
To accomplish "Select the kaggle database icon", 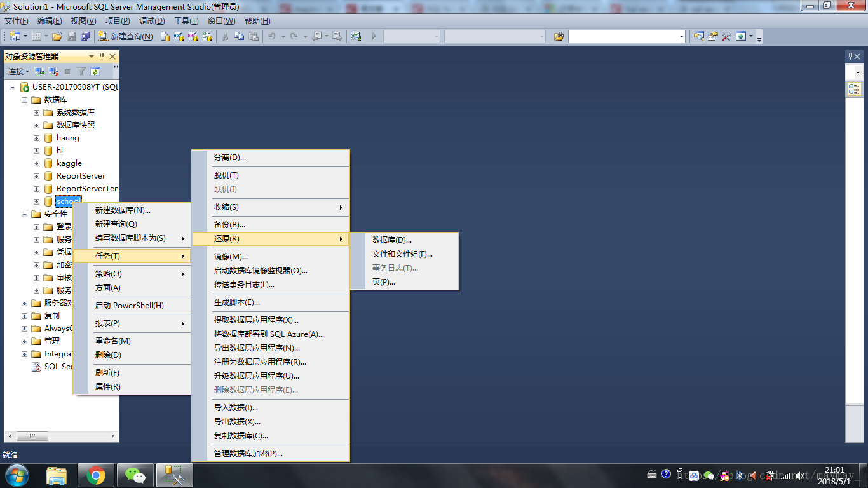I will 48,163.
